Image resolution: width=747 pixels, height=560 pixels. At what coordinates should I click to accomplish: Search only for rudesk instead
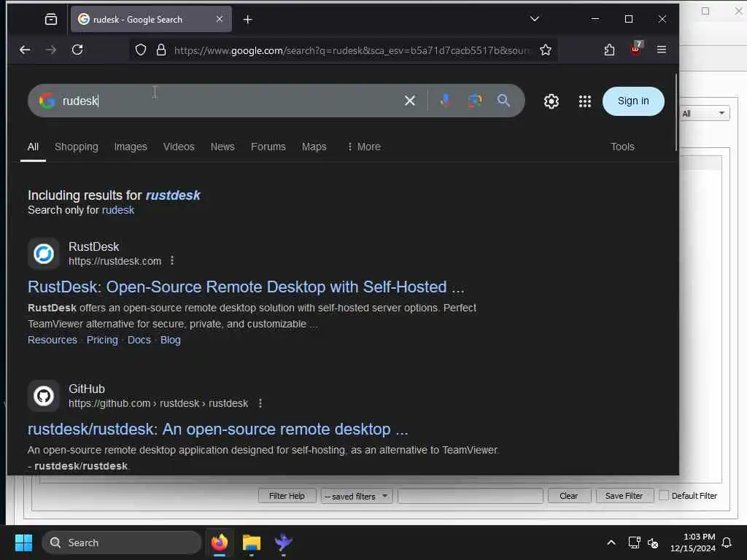tap(118, 210)
